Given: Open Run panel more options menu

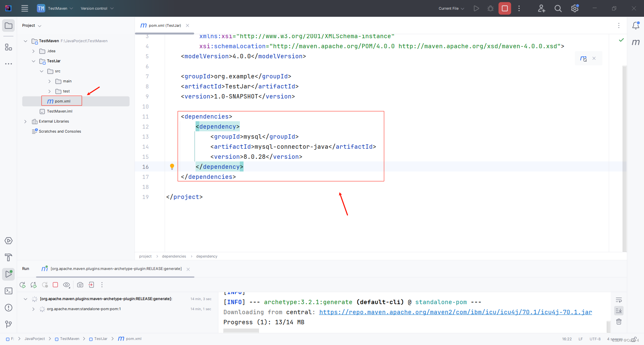Looking at the screenshot, I should tap(102, 285).
